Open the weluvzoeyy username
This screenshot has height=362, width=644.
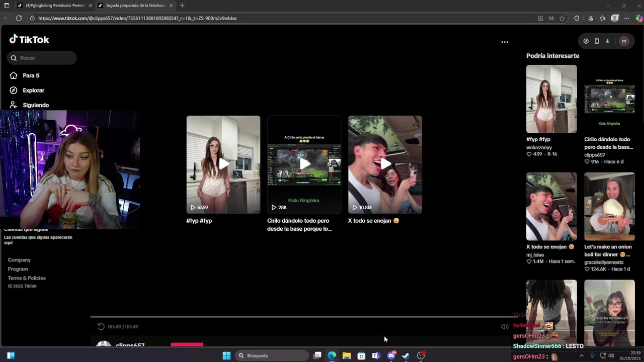(539, 147)
